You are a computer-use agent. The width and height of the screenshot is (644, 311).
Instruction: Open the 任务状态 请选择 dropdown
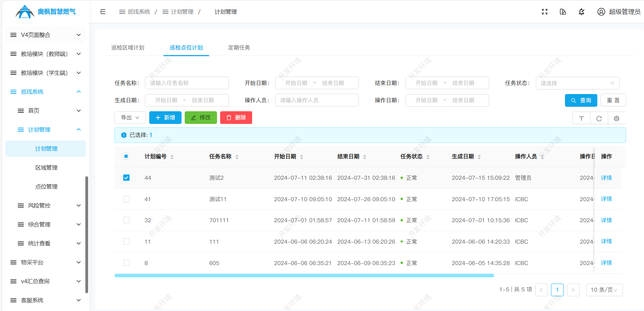(578, 83)
